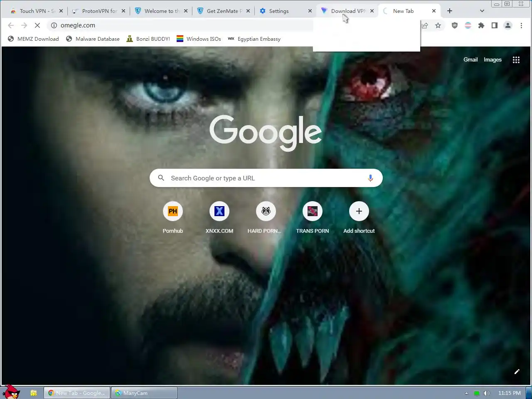The width and height of the screenshot is (532, 399).
Task: Show hidden tray icons arrow
Action: pos(466,393)
